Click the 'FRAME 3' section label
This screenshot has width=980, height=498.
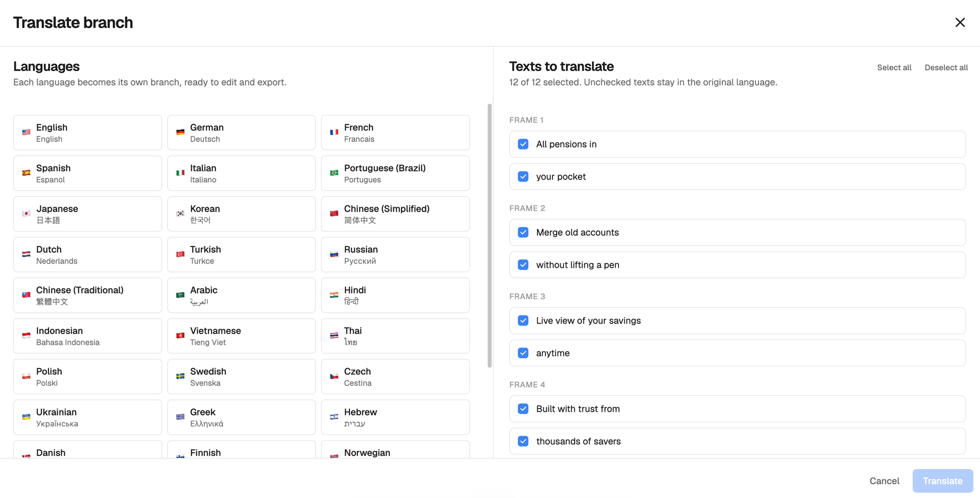point(527,297)
